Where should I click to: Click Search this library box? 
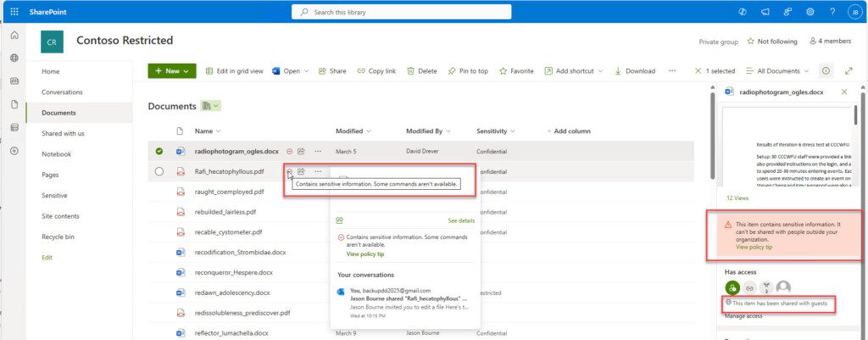click(x=401, y=12)
